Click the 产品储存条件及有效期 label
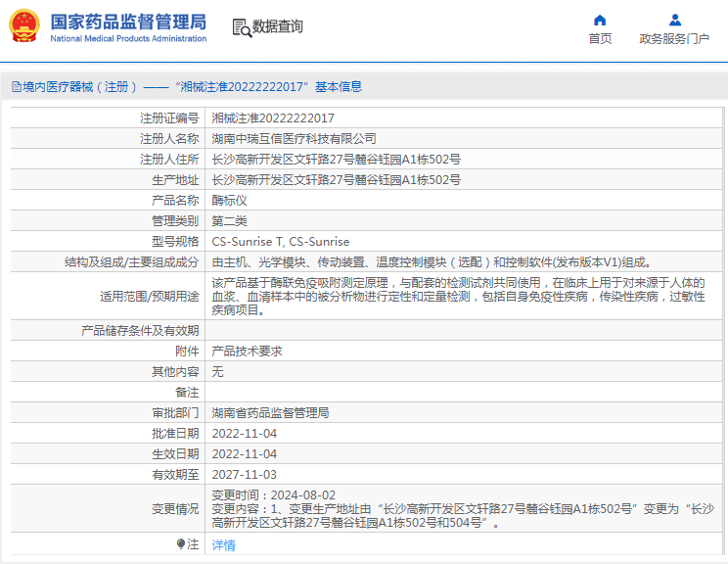728x564 pixels. coord(140,330)
